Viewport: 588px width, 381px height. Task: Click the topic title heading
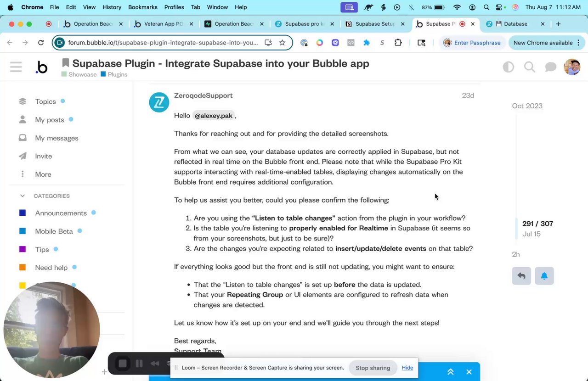[220, 63]
